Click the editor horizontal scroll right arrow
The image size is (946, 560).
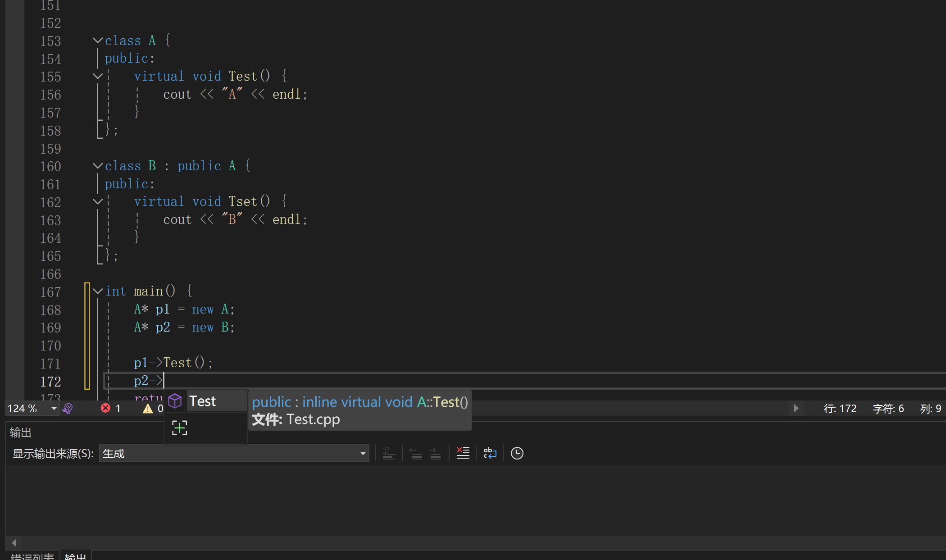[x=796, y=408]
